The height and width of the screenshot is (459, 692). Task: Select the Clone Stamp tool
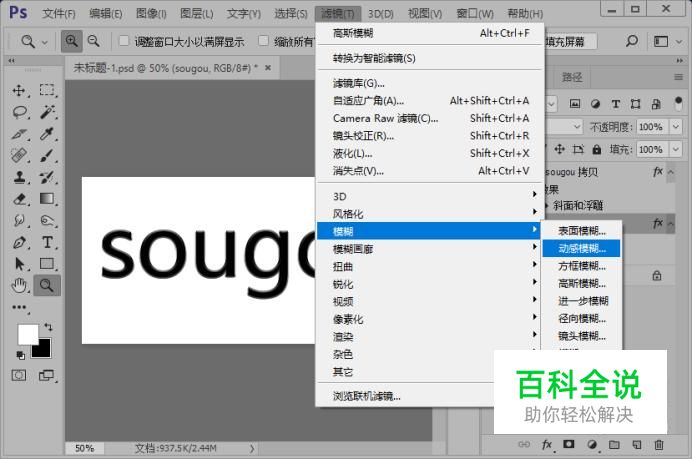pos(19,177)
